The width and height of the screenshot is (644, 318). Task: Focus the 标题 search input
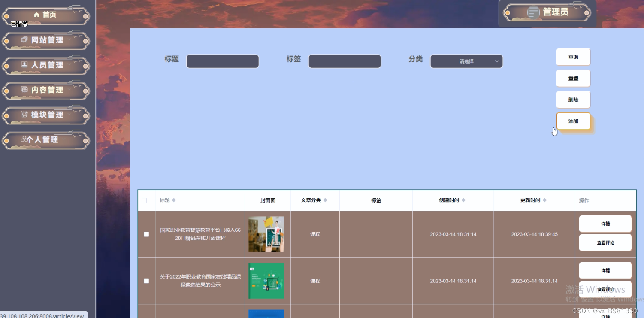(x=222, y=61)
